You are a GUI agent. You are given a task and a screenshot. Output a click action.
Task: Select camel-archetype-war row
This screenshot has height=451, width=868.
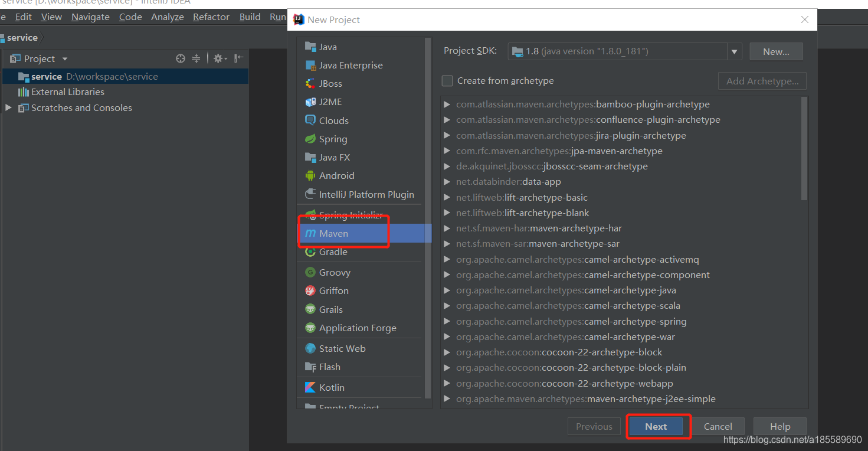pos(621,336)
